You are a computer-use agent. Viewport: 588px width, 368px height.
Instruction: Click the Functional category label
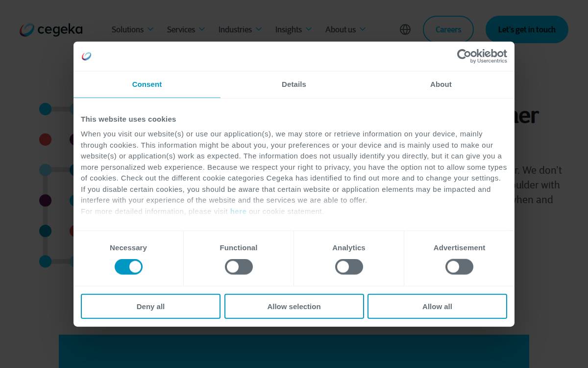point(239,248)
